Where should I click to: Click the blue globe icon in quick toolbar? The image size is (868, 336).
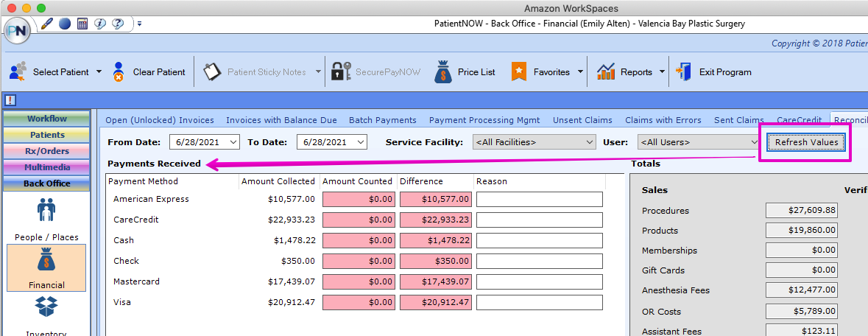(x=65, y=24)
